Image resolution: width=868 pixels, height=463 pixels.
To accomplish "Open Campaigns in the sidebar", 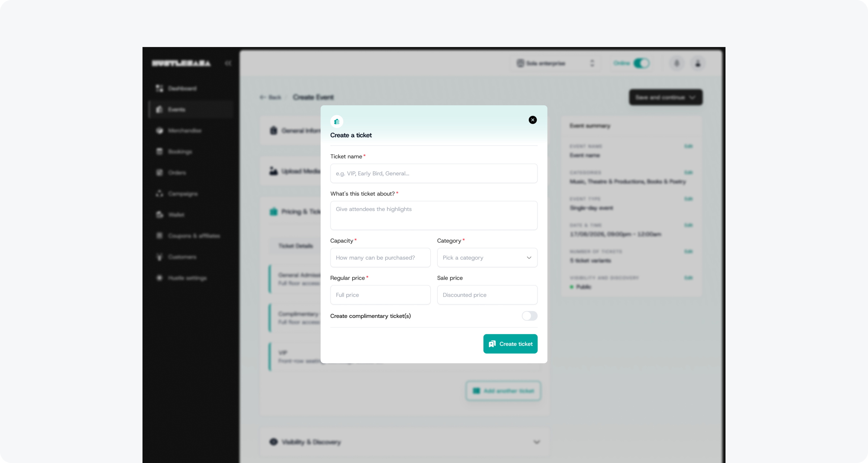I will pos(191,194).
